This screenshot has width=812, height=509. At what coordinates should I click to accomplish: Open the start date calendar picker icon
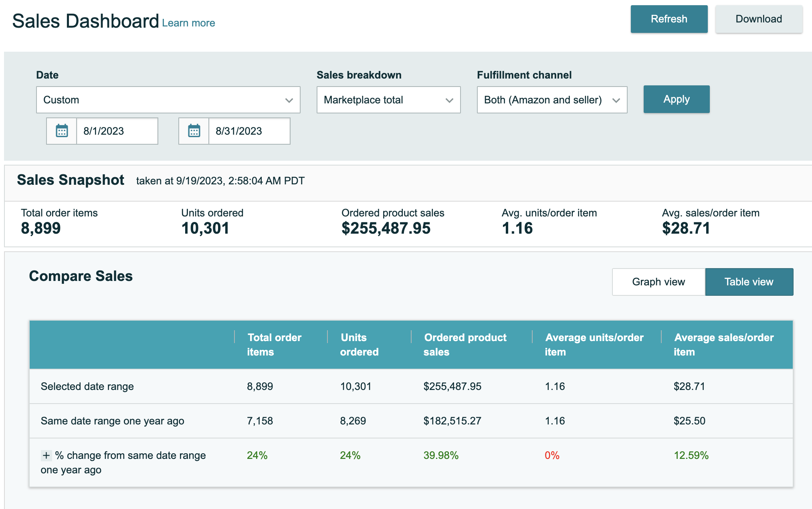click(62, 131)
